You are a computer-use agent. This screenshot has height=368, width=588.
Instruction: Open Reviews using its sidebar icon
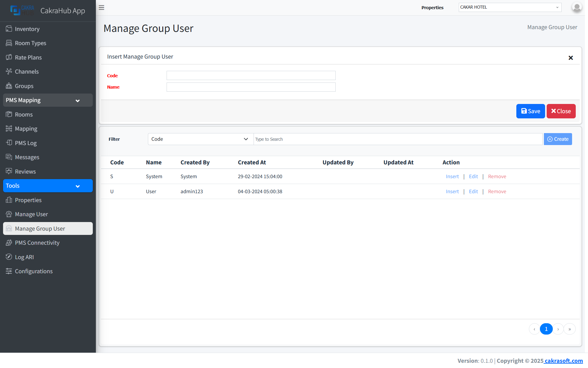pos(9,171)
